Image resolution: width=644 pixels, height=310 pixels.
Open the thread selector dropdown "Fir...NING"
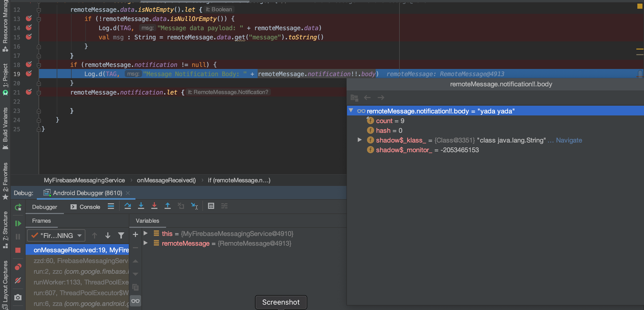point(56,236)
